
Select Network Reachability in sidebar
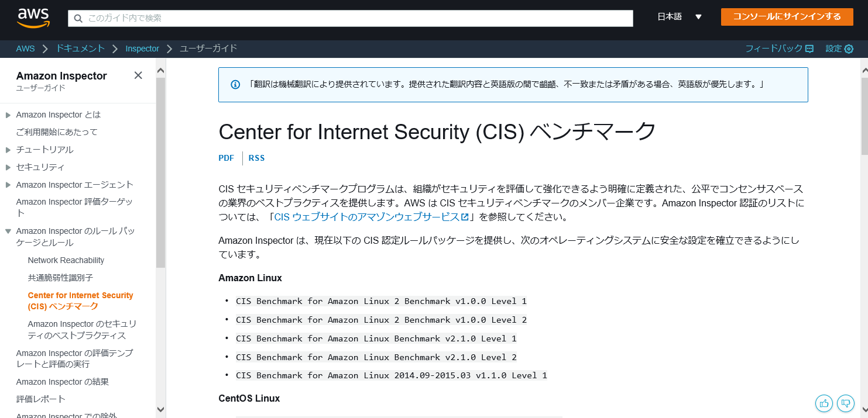[66, 260]
